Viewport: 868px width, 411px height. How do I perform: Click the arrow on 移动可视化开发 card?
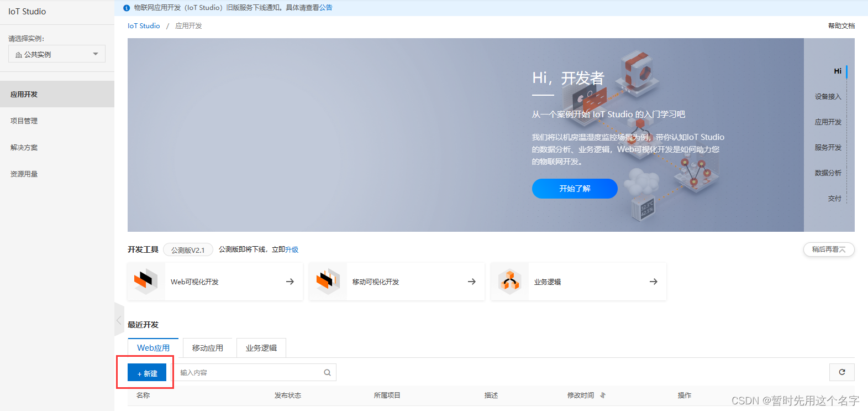click(x=472, y=282)
